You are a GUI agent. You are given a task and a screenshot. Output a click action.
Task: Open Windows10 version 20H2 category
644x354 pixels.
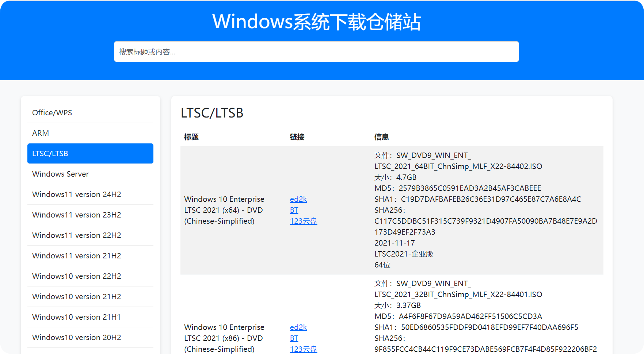(x=90, y=338)
